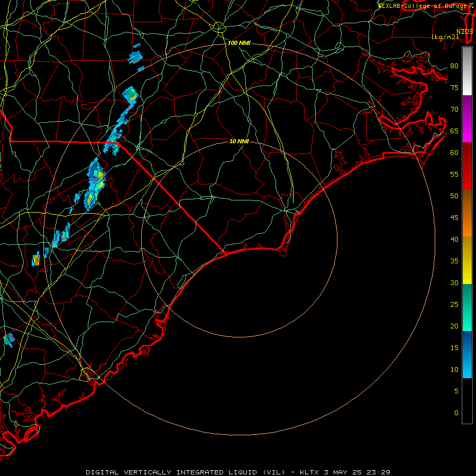The height and width of the screenshot is (476, 476).
Task: Click the 23:29 timestamp in the caption
Action: [x=377, y=472]
